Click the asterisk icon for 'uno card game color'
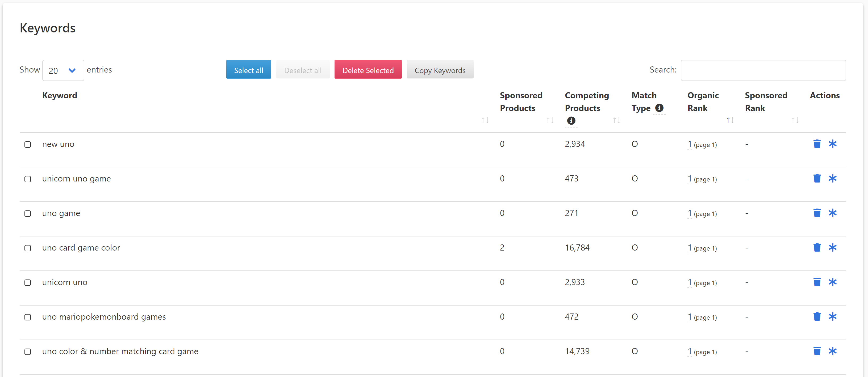Viewport: 868px width, 377px height. 832,248
